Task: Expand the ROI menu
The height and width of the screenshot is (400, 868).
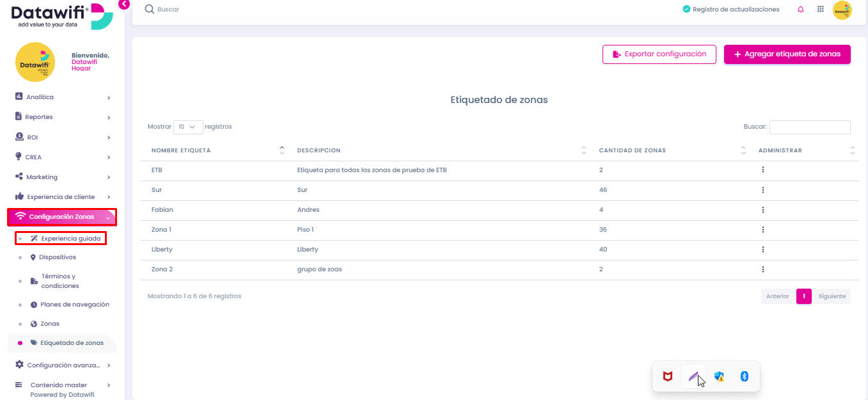Action: pyautogui.click(x=63, y=137)
